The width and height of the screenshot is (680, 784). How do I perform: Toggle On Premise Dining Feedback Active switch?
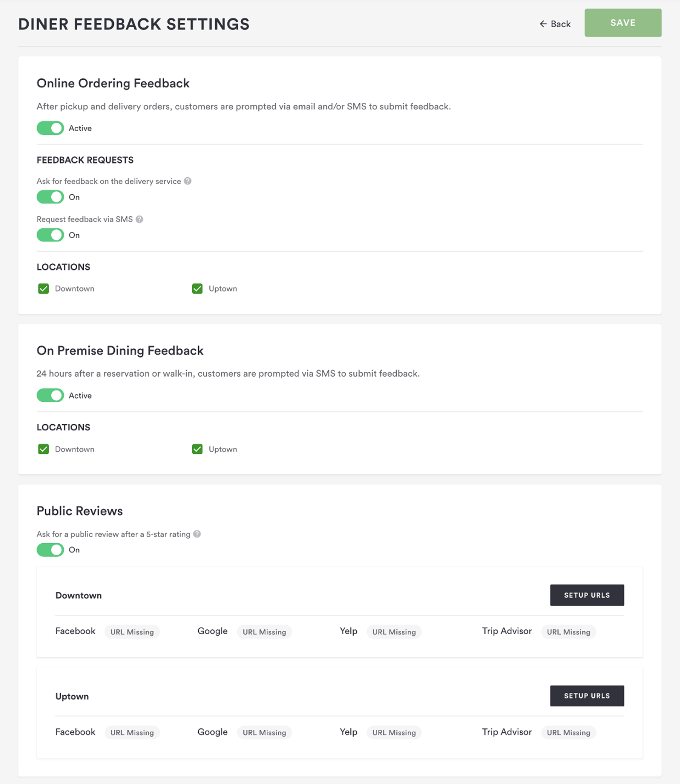(50, 396)
